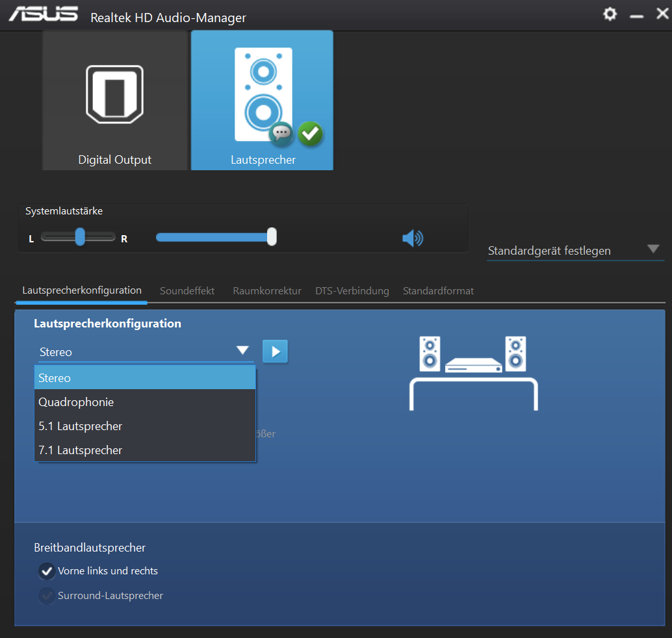Toggle the Surround-Lautsprecher checkbox
Viewport: 672px width, 638px height.
[x=47, y=596]
